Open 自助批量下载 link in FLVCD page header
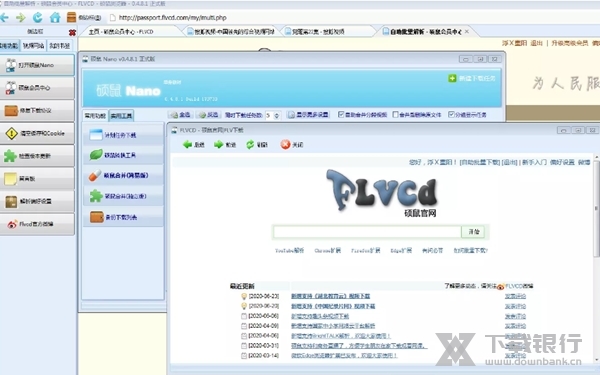 (x=479, y=162)
